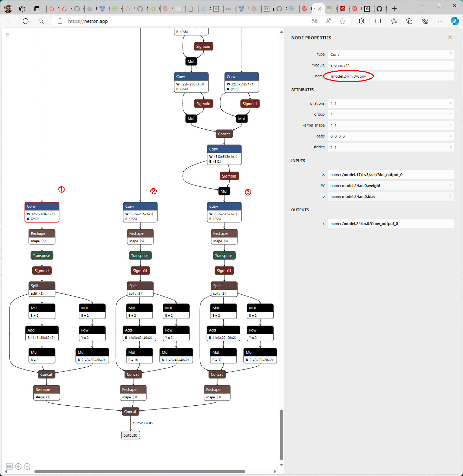Toggle browser split screen view
Image resolution: width=463 pixels, height=476 pixels.
[378, 21]
